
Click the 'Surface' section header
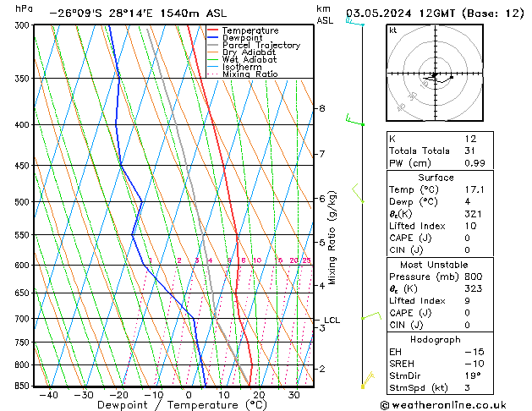point(436,178)
